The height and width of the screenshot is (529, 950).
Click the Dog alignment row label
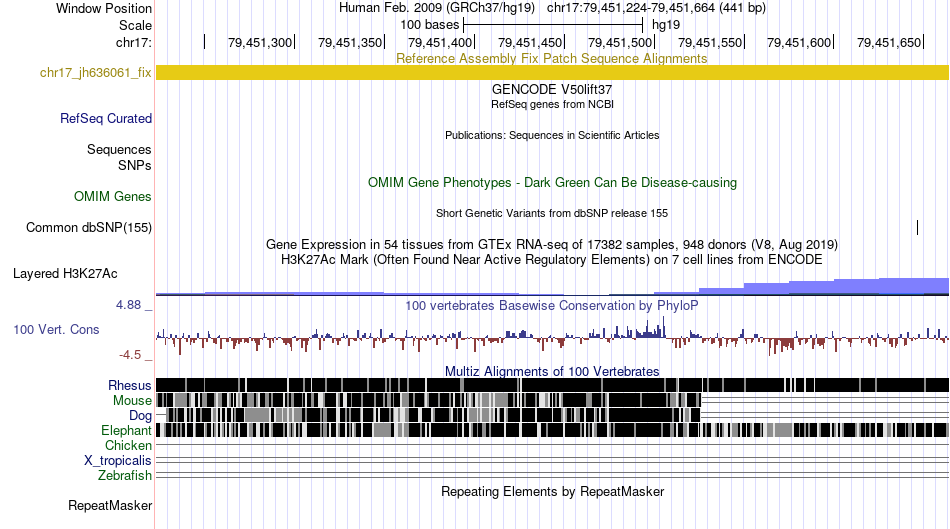pos(140,415)
